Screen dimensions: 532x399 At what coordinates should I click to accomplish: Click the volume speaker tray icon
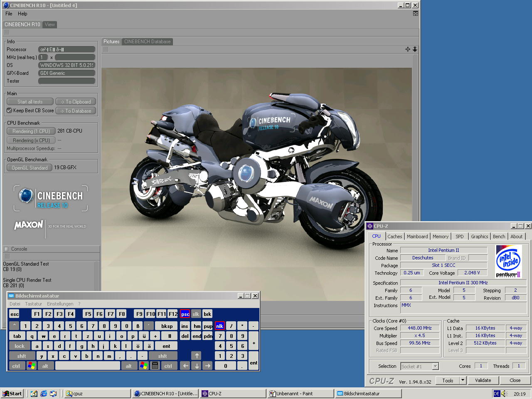(505, 394)
